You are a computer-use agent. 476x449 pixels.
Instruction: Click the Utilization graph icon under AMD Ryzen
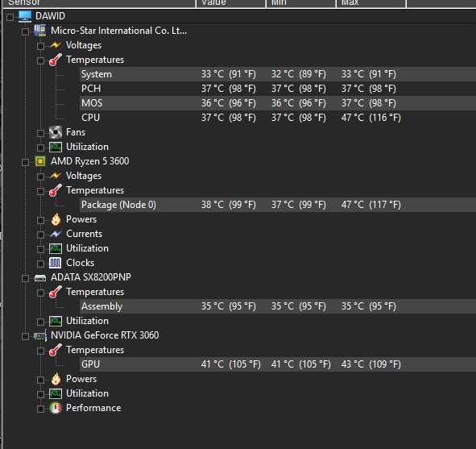tap(56, 248)
